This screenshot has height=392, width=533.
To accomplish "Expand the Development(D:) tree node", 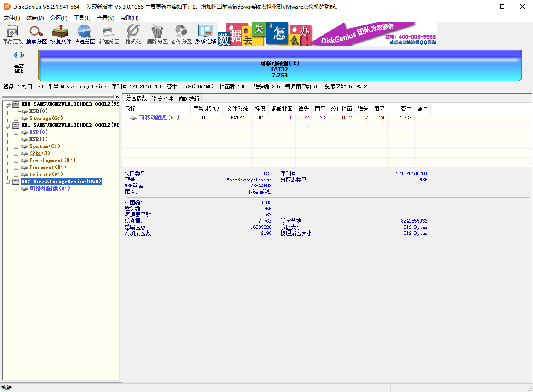I will pos(16,160).
